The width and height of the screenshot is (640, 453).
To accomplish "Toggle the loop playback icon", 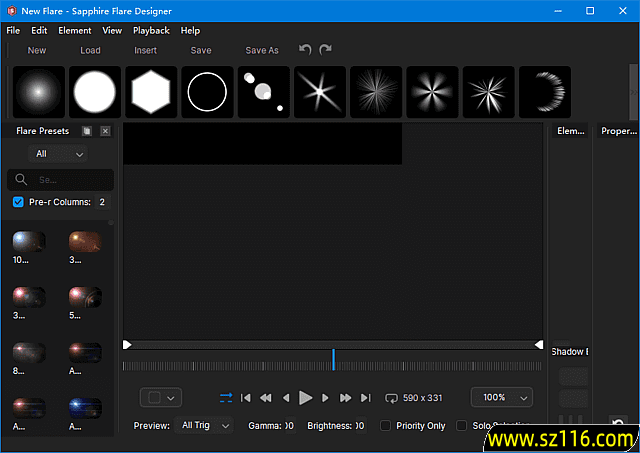I will (225, 398).
